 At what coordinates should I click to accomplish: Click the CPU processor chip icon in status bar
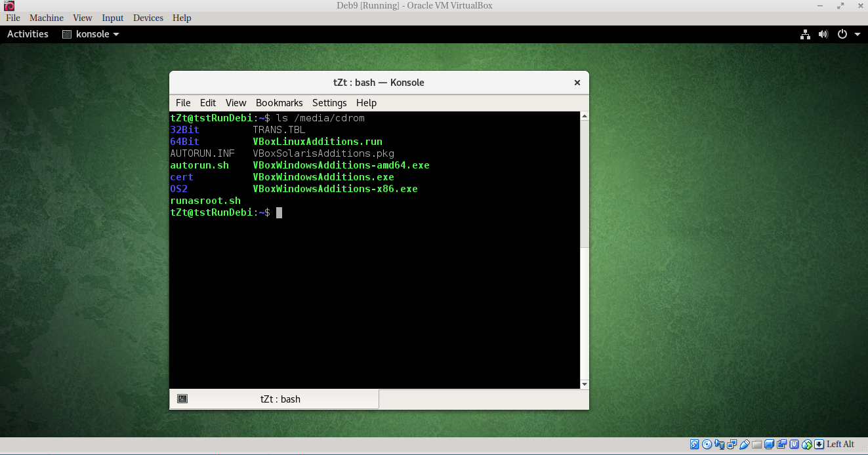tap(794, 445)
